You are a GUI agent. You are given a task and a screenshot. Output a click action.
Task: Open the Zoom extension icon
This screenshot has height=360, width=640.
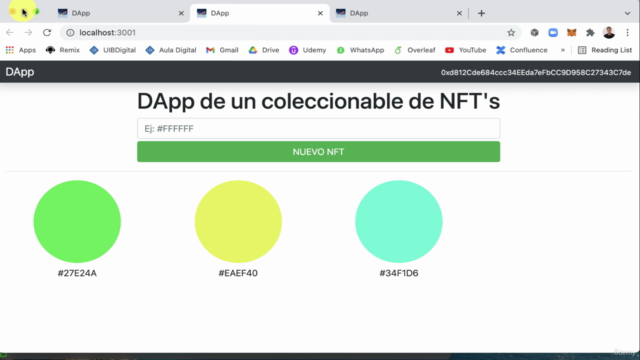(x=553, y=33)
